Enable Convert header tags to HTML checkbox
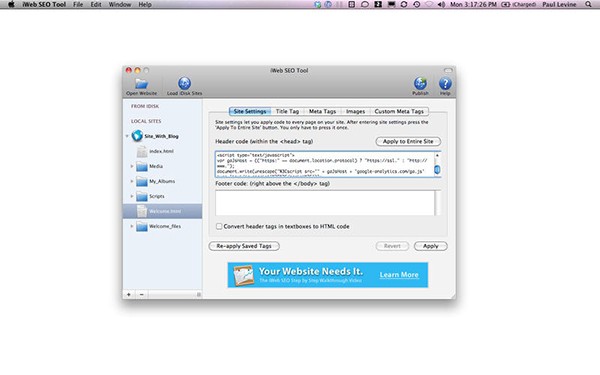 coord(219,226)
